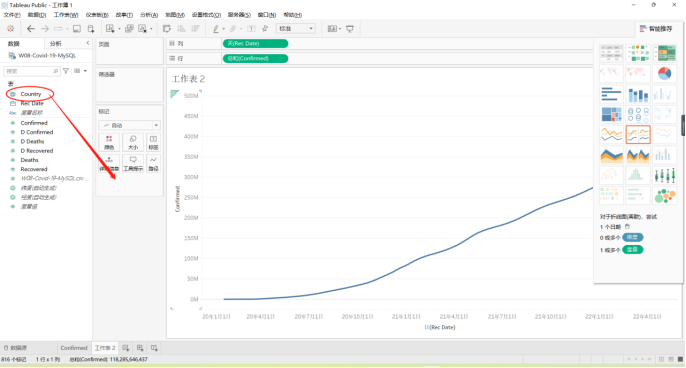
Task: Click the show/hide cards toolbar icon
Action: click(332, 29)
